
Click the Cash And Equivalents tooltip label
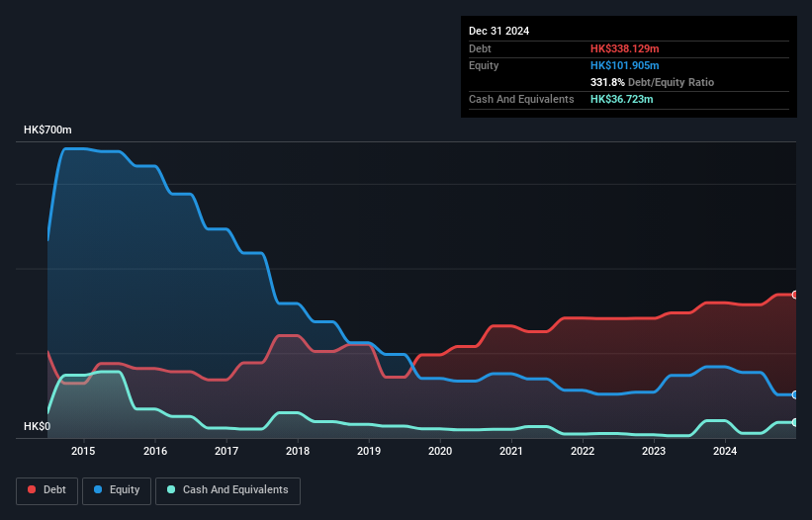521,99
